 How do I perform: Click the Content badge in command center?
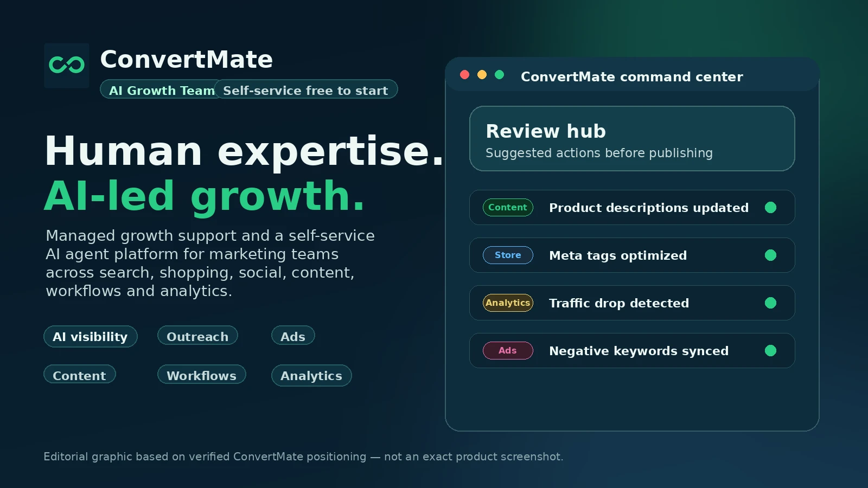508,207
